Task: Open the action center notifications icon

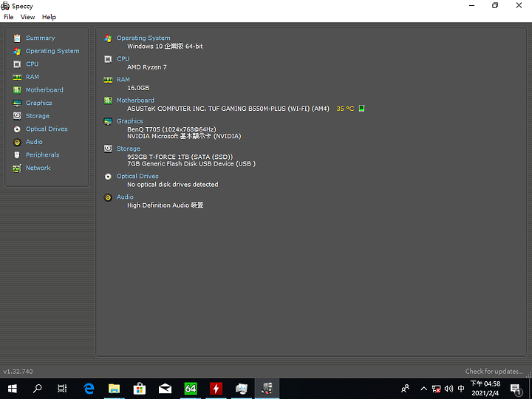Action: tap(516, 389)
